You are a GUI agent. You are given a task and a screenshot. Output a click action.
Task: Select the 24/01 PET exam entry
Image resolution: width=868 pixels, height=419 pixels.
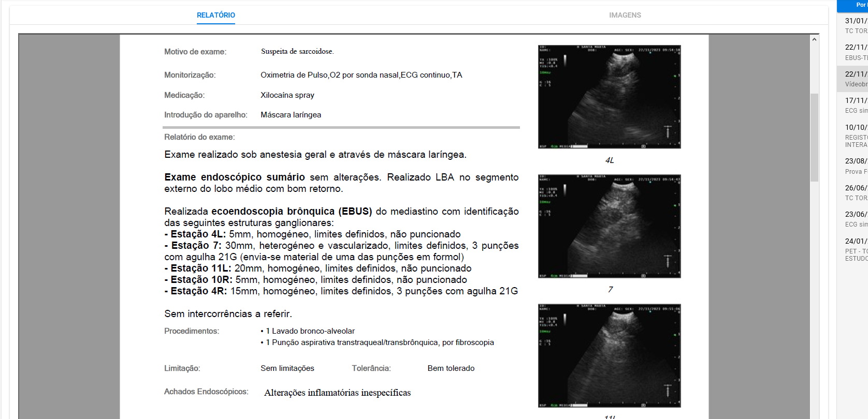coord(856,249)
